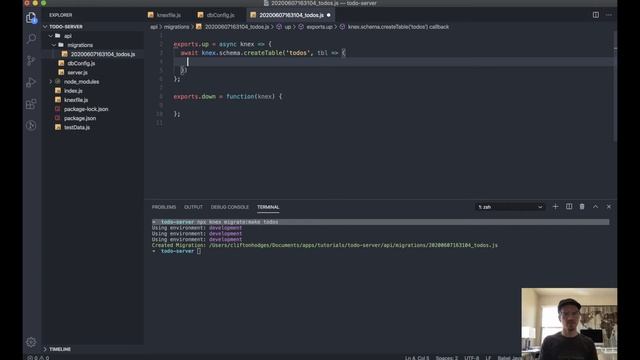The width and height of the screenshot is (640, 360).
Task: Split the editor to the right
Action: [x=596, y=15]
